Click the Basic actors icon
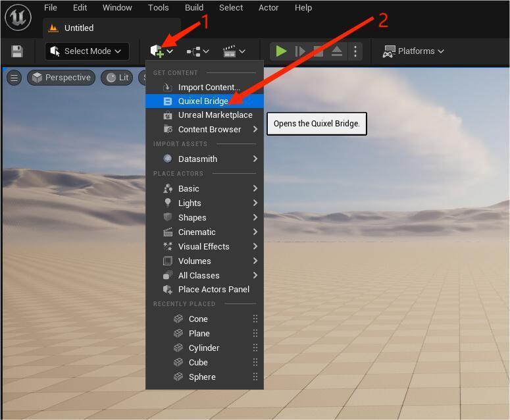 pyautogui.click(x=168, y=188)
